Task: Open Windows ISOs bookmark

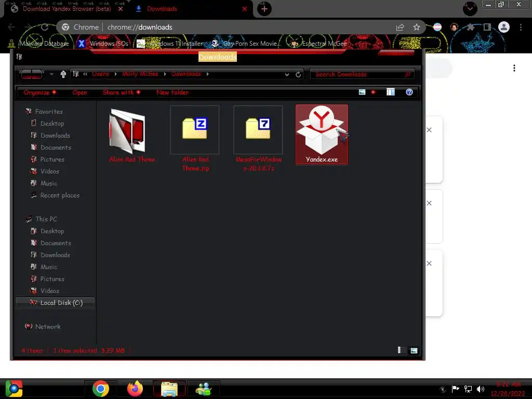Action: pos(103,44)
